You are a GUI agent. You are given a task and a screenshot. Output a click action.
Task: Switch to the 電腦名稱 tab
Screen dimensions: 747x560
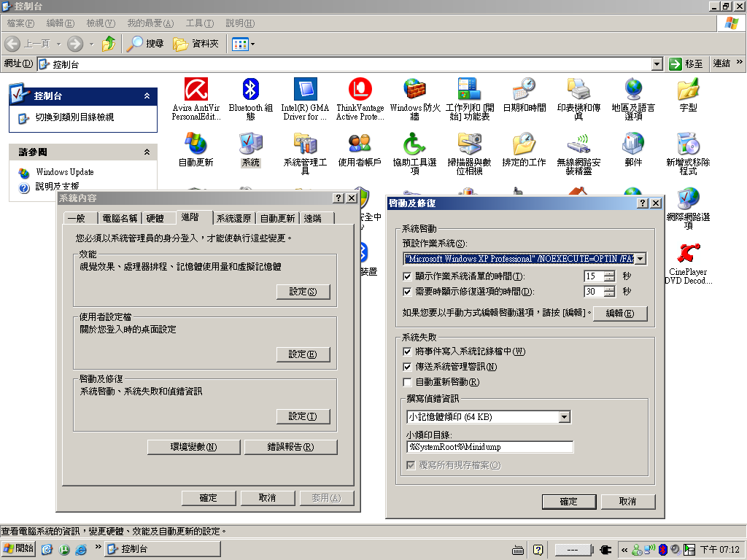pyautogui.click(x=119, y=218)
